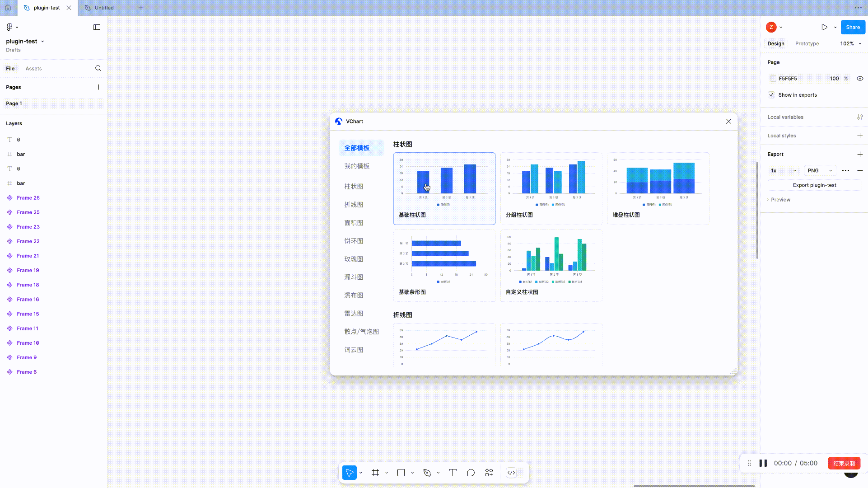
Task: Switch to the Untitled file tab
Action: [104, 8]
